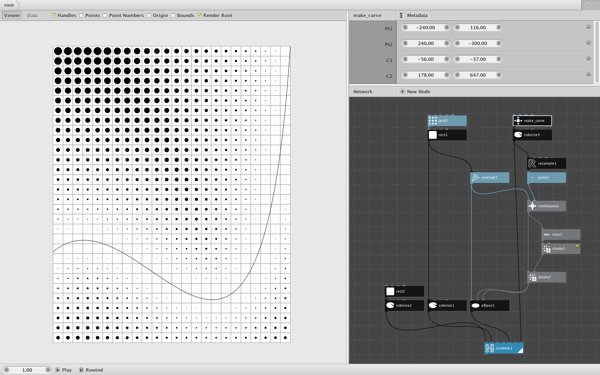Click the C2 Y field showing 647.00
Screen dimensions: 600x375
click(x=478, y=75)
